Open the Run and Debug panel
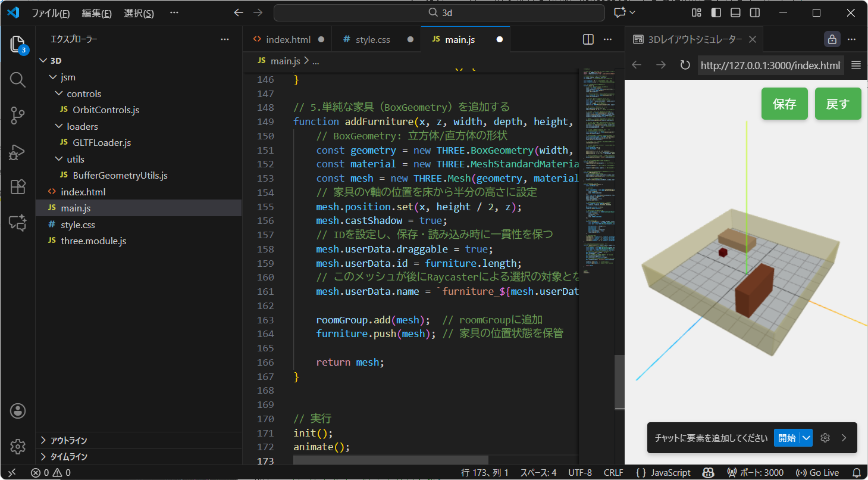The width and height of the screenshot is (868, 480). point(17,152)
